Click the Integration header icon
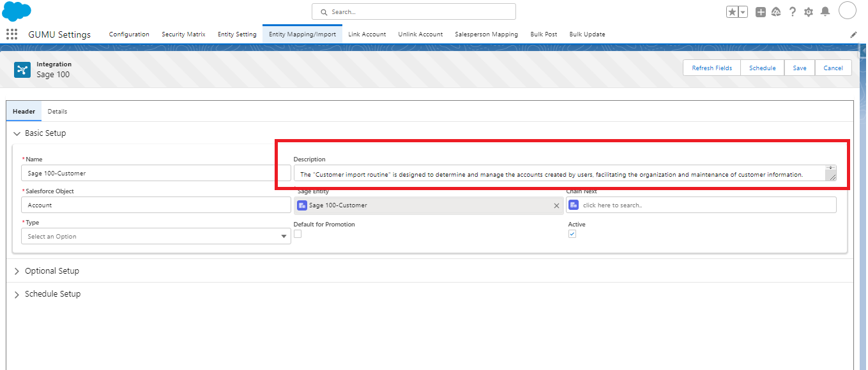Viewport: 868px width, 370px height. click(22, 70)
